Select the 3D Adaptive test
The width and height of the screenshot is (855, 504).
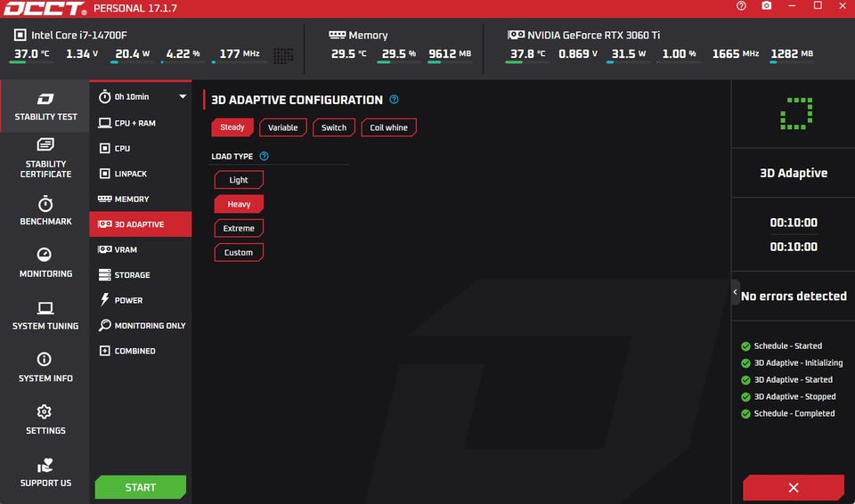[x=141, y=224]
